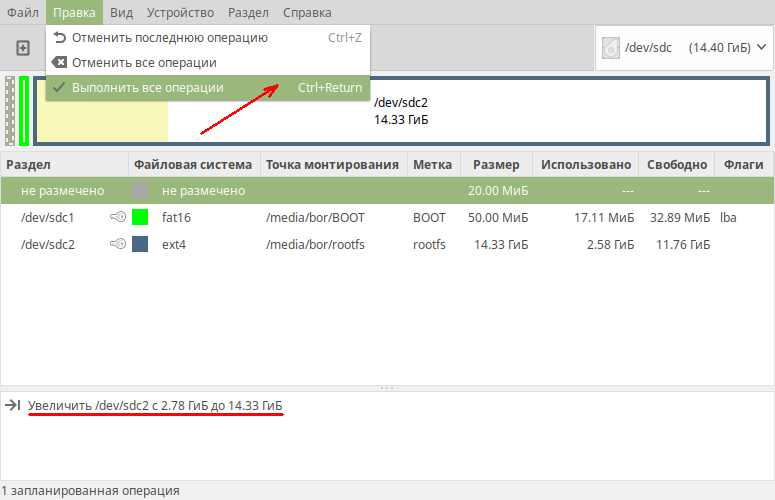The image size is (775, 500).
Task: Select the unallocated strip in disk map
Action: click(x=10, y=111)
